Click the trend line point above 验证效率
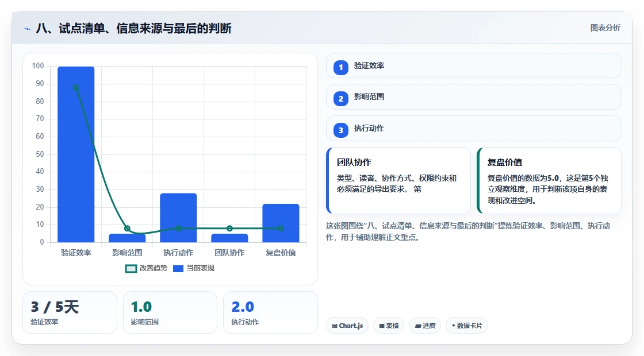 click(x=76, y=87)
